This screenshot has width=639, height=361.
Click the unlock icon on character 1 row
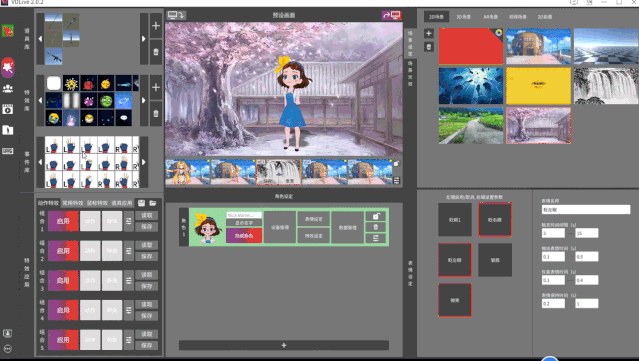(x=375, y=216)
